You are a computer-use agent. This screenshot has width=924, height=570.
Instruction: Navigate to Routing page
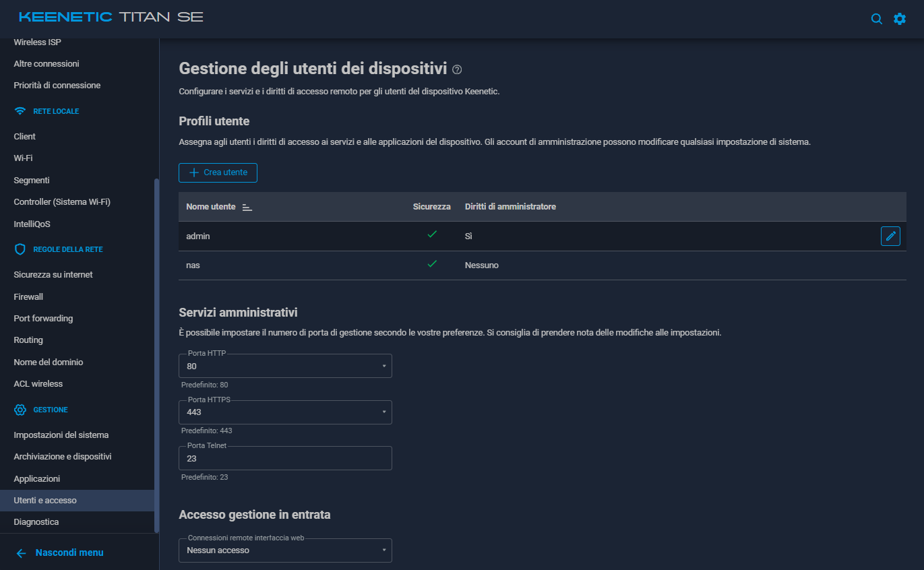click(x=28, y=340)
